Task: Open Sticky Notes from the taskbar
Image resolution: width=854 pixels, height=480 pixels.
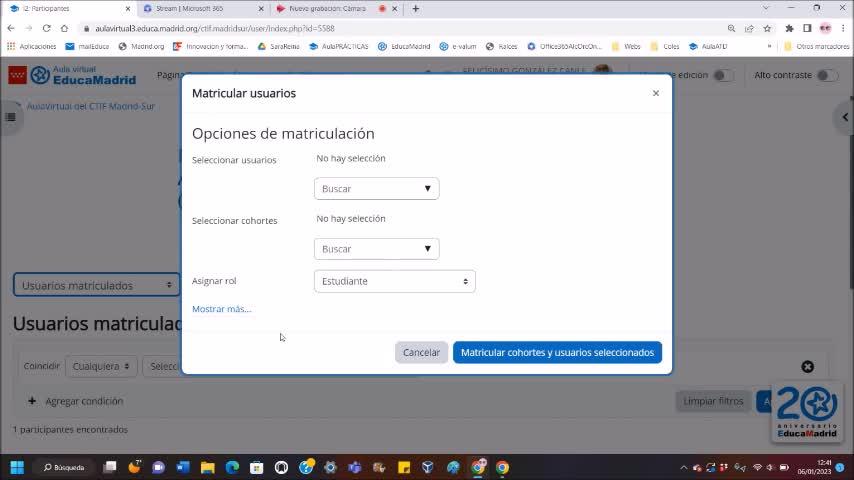Action: [x=404, y=467]
